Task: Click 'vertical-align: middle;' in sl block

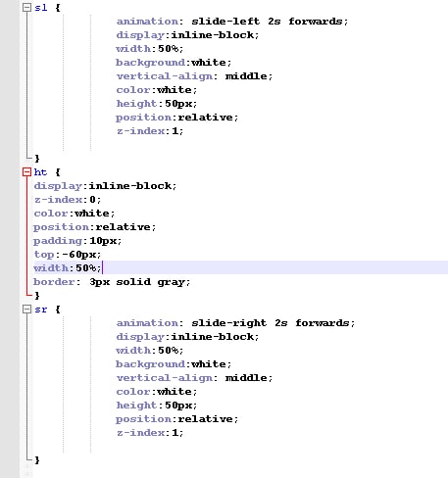Action: click(x=194, y=76)
